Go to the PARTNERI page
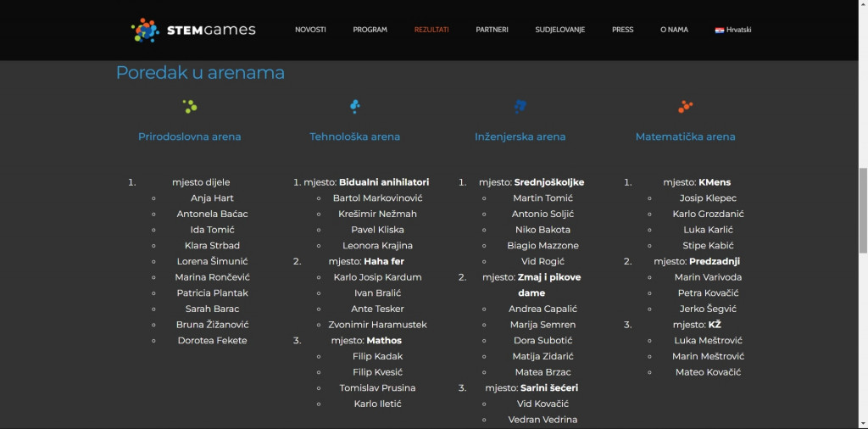This screenshot has height=429, width=868. [x=492, y=30]
